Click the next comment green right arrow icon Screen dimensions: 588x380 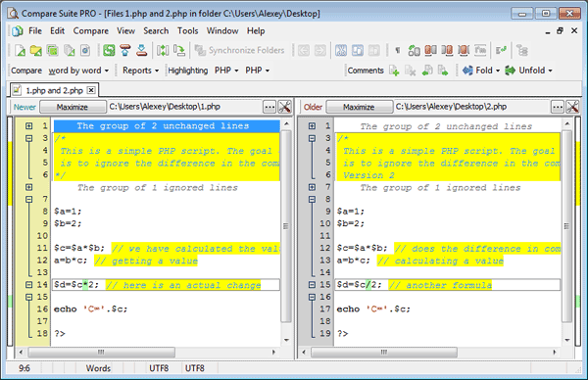click(443, 71)
